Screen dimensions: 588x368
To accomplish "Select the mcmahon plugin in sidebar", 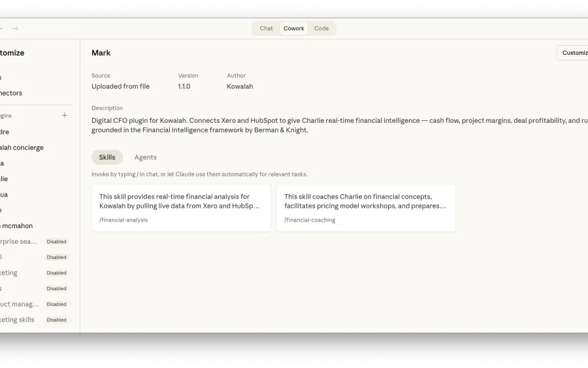I will (16, 226).
